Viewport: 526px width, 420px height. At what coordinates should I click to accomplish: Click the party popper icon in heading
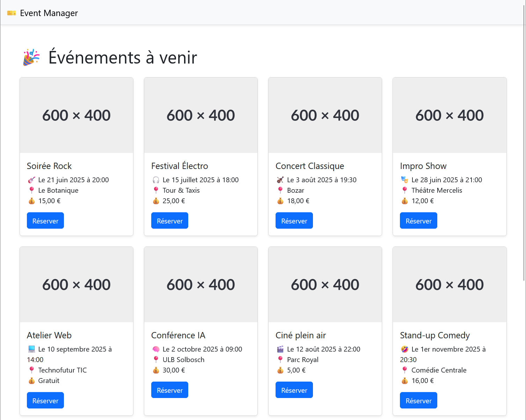point(31,58)
